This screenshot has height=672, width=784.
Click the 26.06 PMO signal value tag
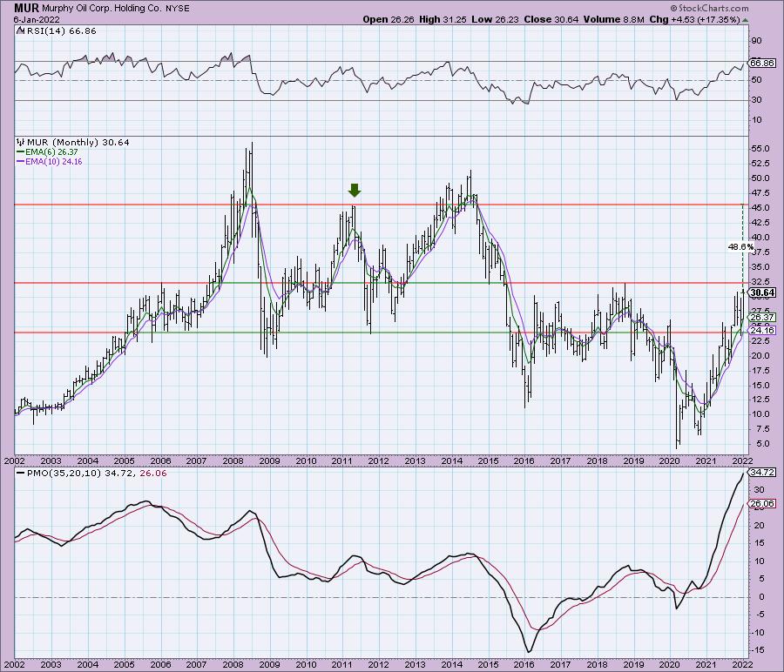pyautogui.click(x=762, y=504)
